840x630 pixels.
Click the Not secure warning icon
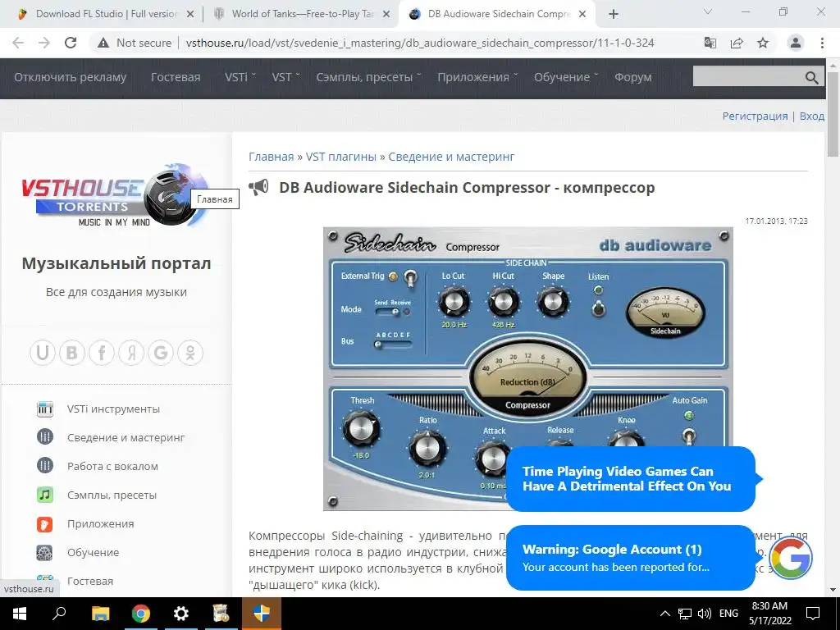pos(103,43)
